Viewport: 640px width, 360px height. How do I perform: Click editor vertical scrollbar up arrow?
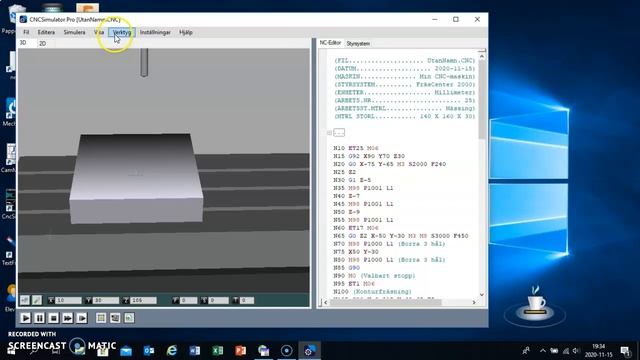[x=482, y=56]
